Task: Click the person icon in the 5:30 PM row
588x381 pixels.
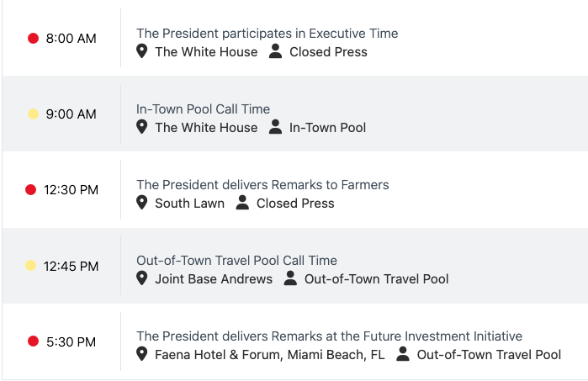Action: [403, 354]
